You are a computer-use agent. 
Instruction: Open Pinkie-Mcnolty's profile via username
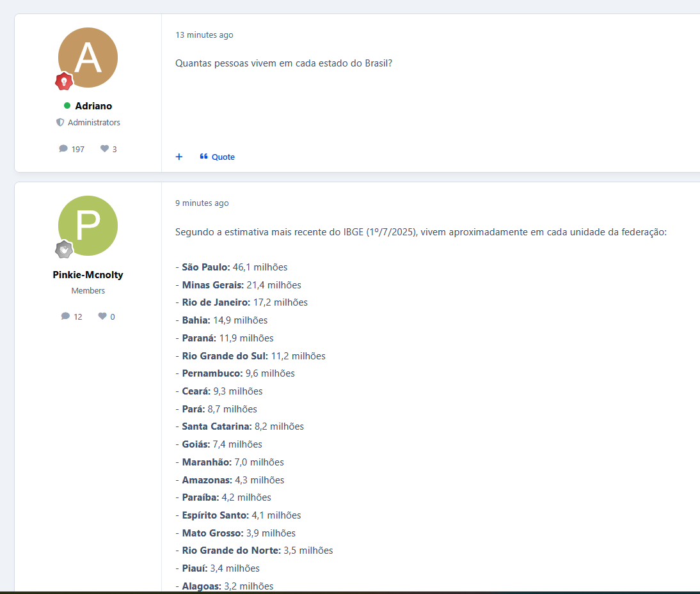[x=88, y=275]
